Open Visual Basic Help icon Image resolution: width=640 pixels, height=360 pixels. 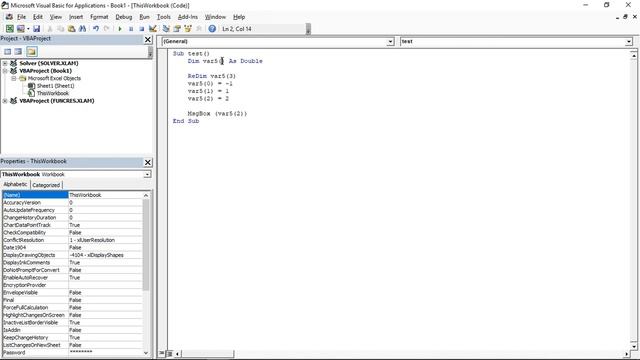pyautogui.click(x=212, y=29)
